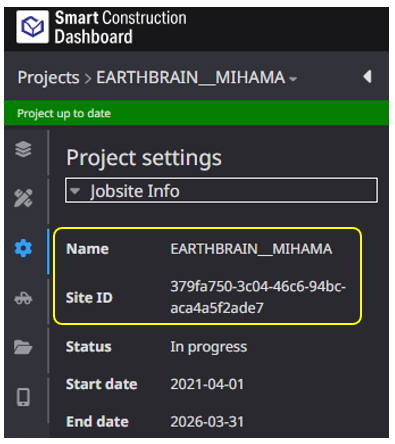Screen dimensions: 395x444
Task: Open the layers panel icon in sidebar
Action: (x=23, y=149)
